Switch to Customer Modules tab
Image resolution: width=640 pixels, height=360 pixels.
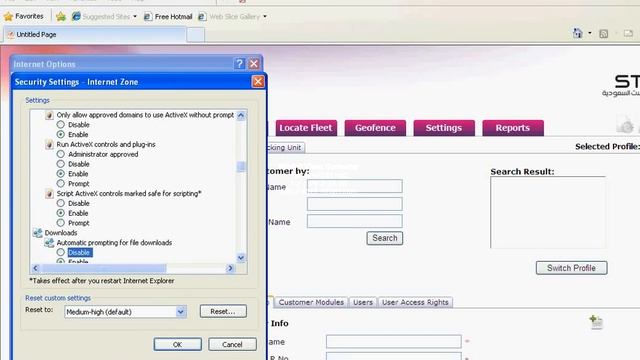click(x=311, y=302)
